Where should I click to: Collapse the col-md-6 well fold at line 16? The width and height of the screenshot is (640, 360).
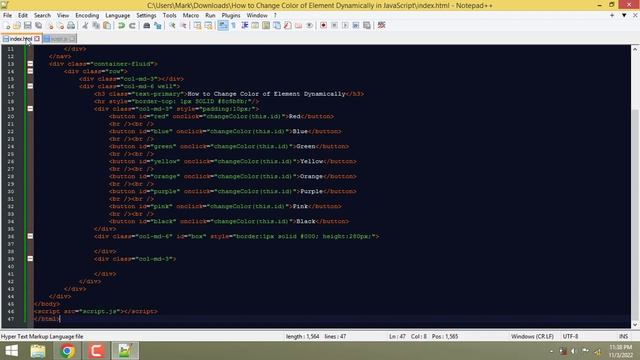coord(30,86)
